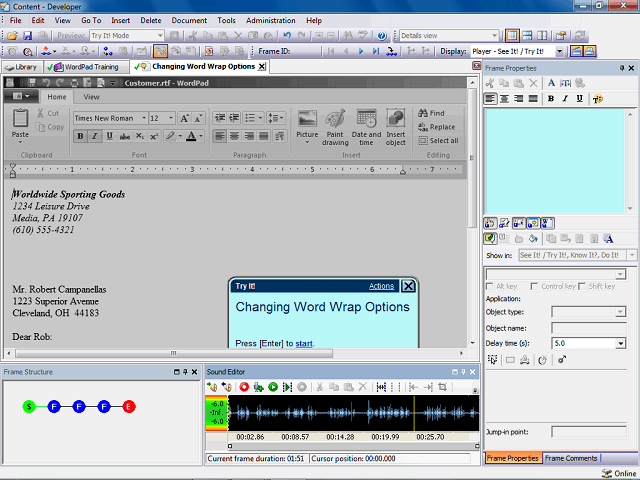Screen dimensions: 640x480
Task: Click the font color 'A' in WordPad
Action: click(191, 136)
